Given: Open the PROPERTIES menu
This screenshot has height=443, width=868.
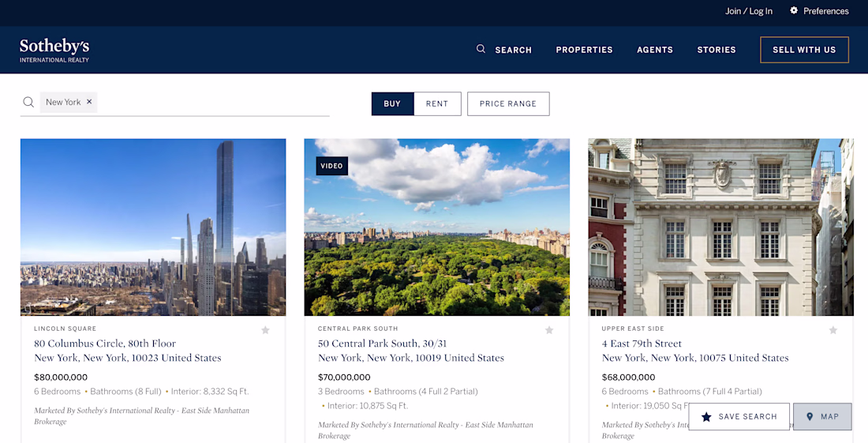Looking at the screenshot, I should coord(584,50).
